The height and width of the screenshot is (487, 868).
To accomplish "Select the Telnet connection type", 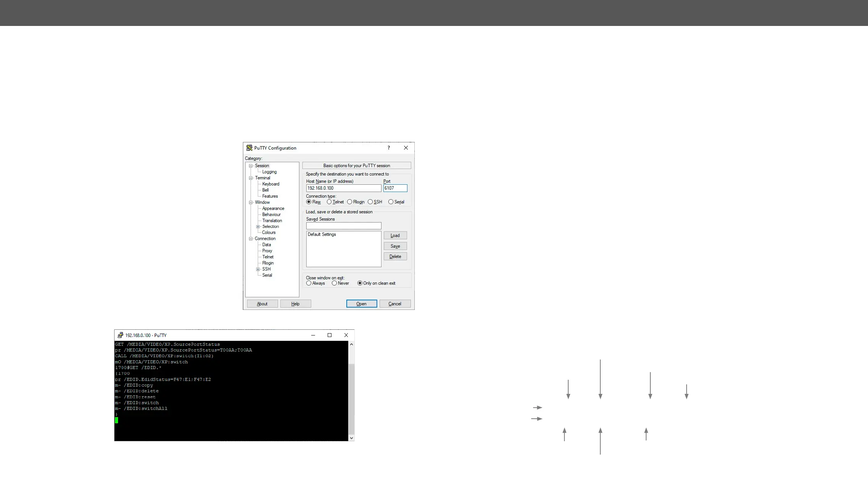I will [329, 202].
